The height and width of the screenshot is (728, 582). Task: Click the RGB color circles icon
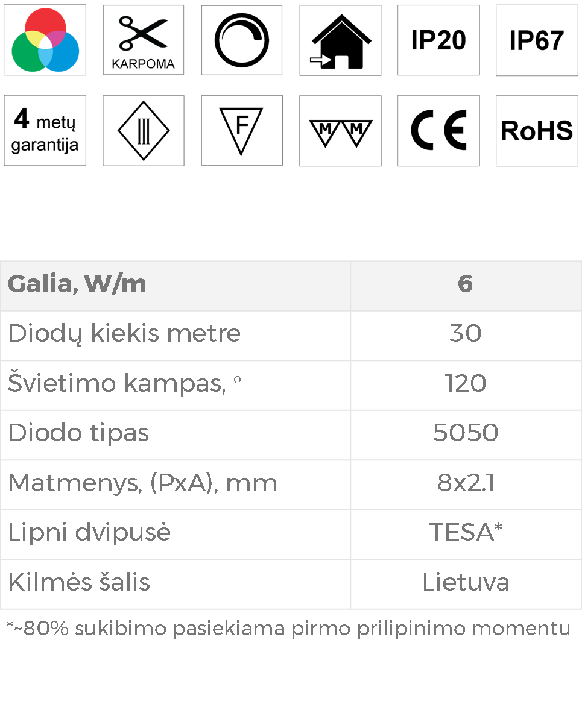pos(45,40)
